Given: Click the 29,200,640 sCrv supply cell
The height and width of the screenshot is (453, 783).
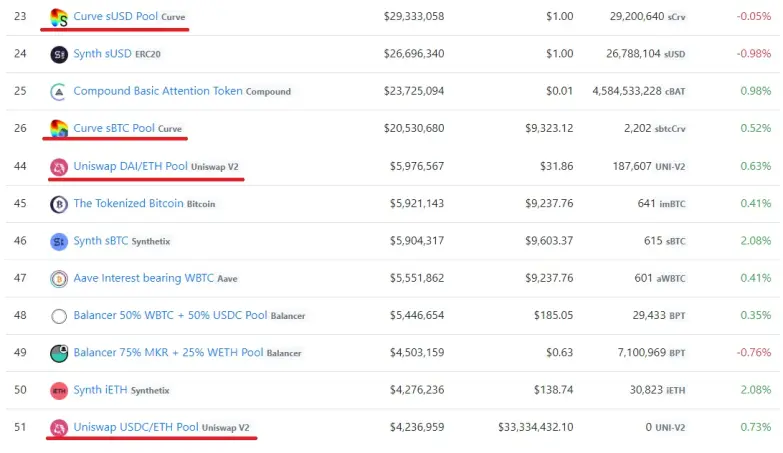Looking at the screenshot, I should (x=648, y=16).
